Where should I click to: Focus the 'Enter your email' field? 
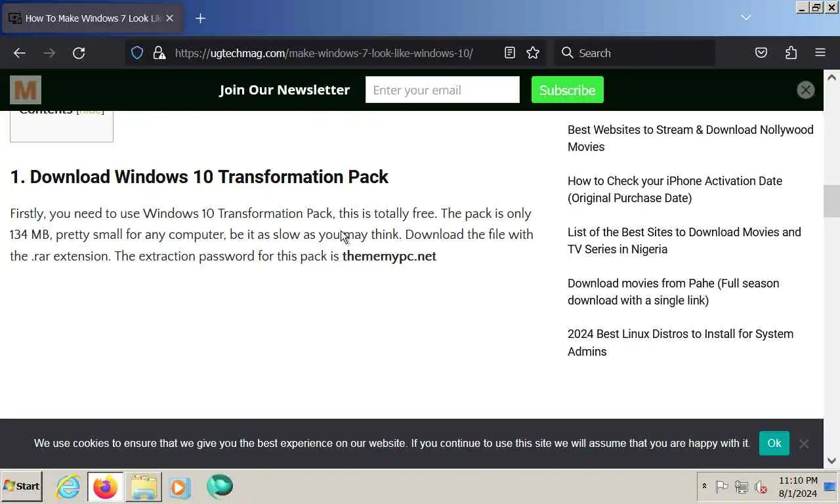(442, 90)
